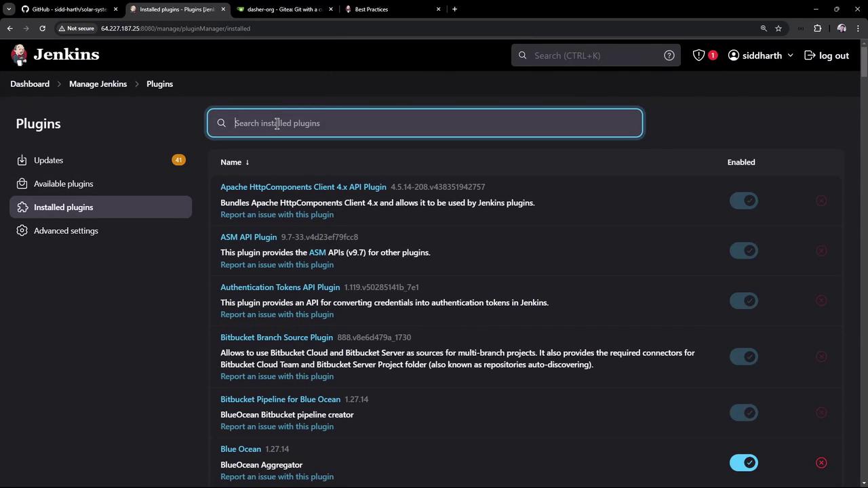Viewport: 868px width, 488px height.
Task: Bookmark this page with the star icon
Action: tap(778, 28)
